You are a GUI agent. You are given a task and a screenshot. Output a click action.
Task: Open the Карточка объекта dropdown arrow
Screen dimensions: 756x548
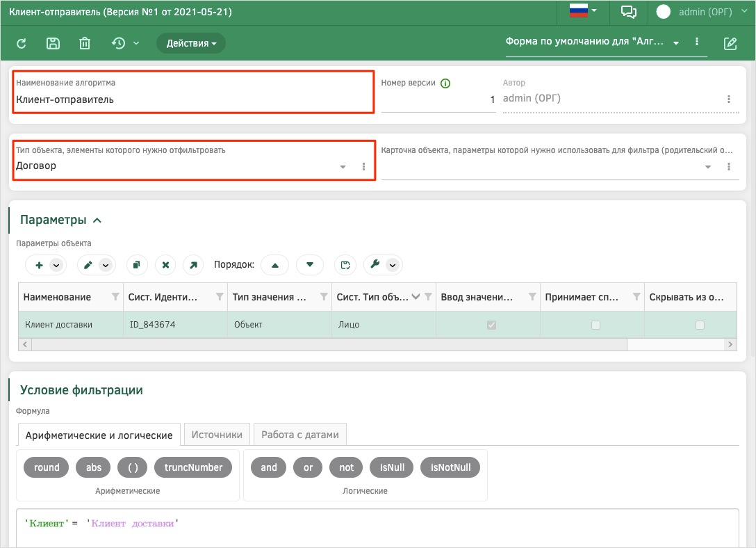(x=708, y=167)
